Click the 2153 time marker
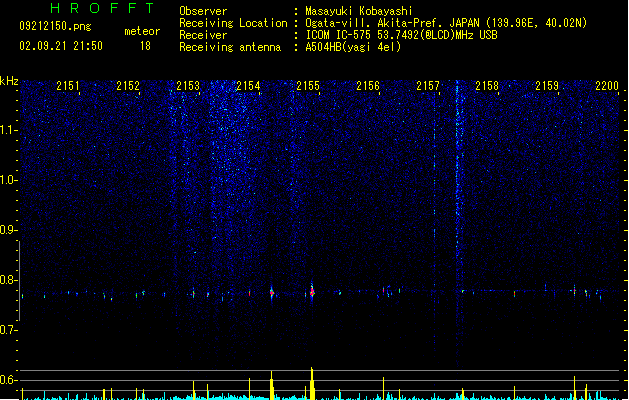This screenshot has width=629, height=400. (188, 86)
